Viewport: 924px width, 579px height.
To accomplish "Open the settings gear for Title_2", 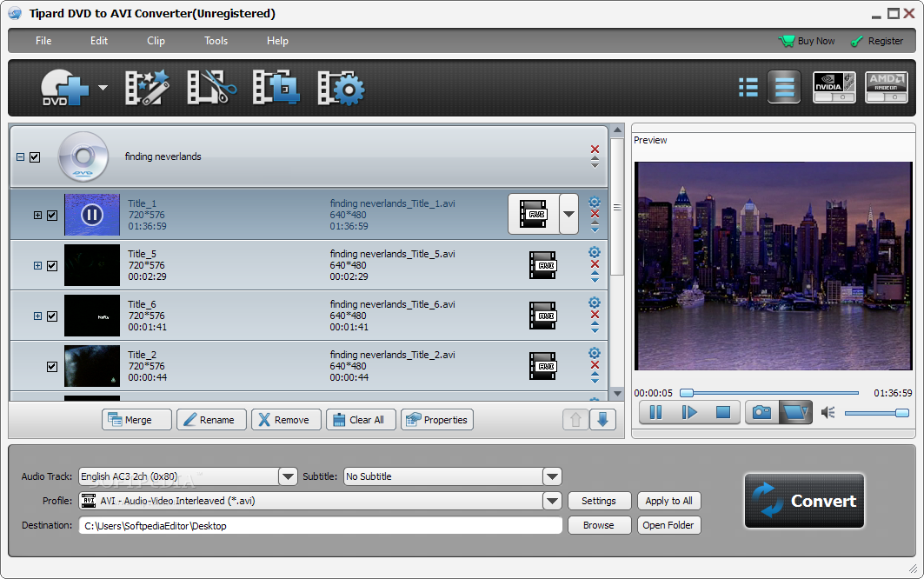I will (x=595, y=353).
